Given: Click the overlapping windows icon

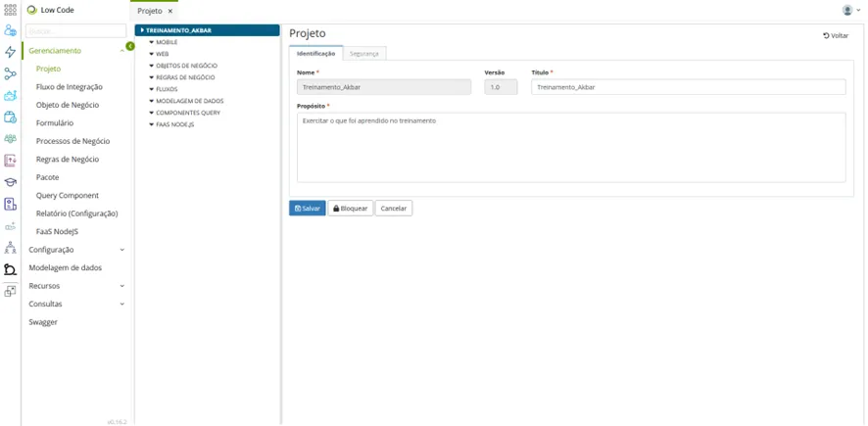Looking at the screenshot, I should pyautogui.click(x=10, y=291).
